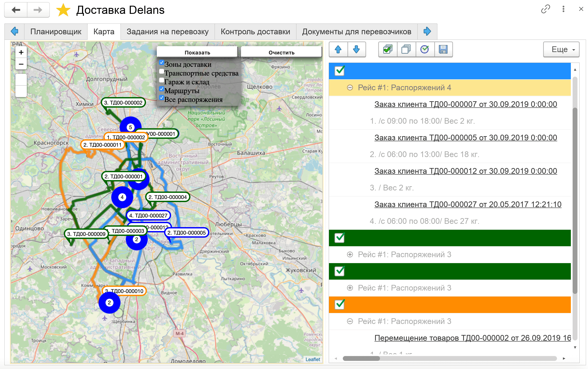This screenshot has height=369, width=588.
Task: Click the uncheck all routes icon
Action: click(406, 49)
